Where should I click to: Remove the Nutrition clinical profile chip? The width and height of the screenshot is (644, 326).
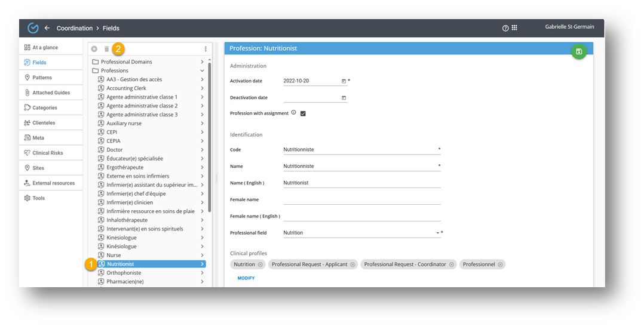pos(260,265)
